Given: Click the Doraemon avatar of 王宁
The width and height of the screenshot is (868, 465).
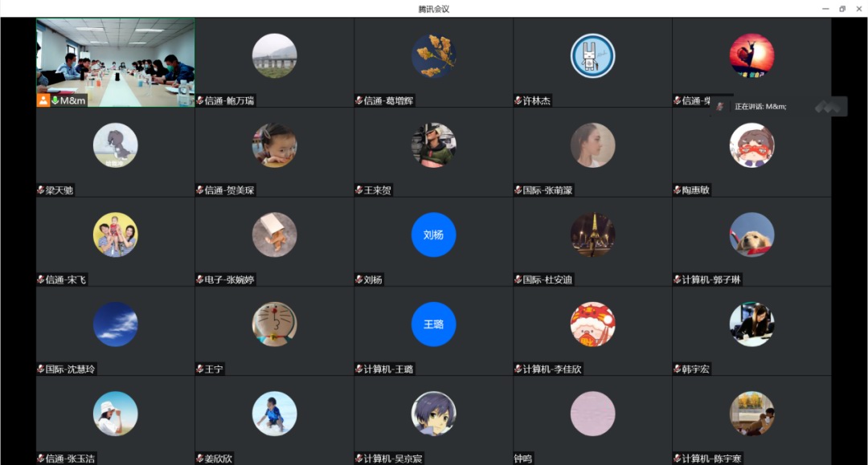Looking at the screenshot, I should click(275, 324).
